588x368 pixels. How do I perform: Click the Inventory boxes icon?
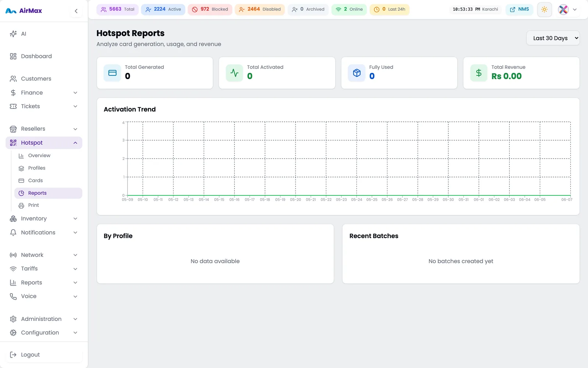pyautogui.click(x=13, y=219)
